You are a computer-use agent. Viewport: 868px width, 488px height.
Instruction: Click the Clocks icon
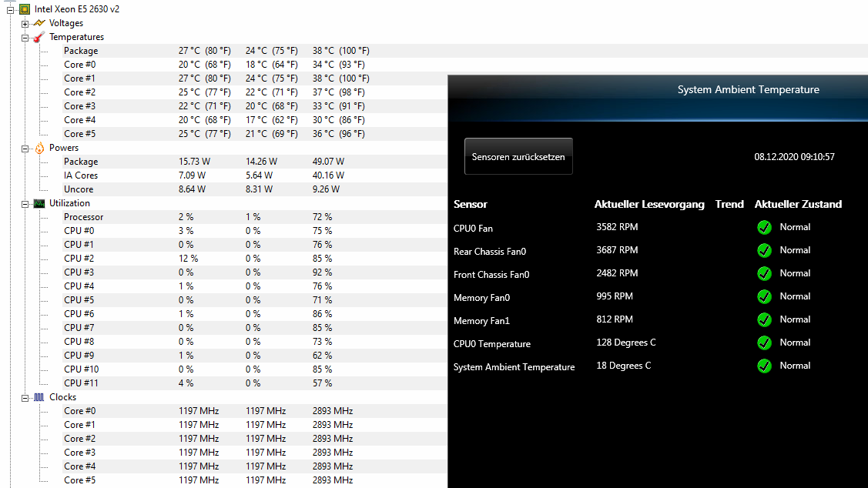(x=39, y=397)
